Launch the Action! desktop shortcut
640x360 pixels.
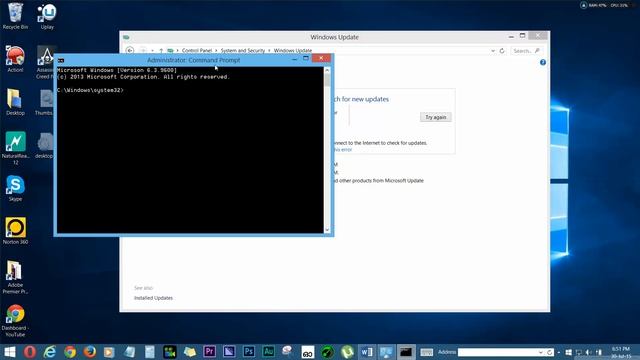coord(15,59)
